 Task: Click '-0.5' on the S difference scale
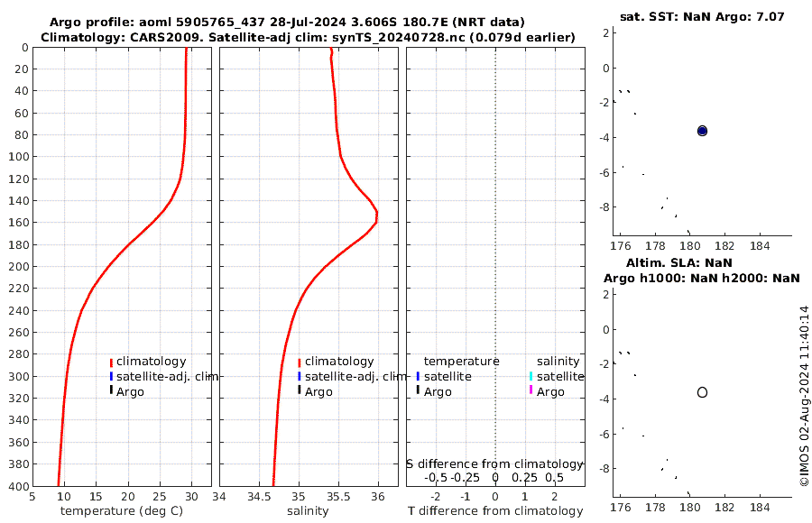tap(436, 478)
